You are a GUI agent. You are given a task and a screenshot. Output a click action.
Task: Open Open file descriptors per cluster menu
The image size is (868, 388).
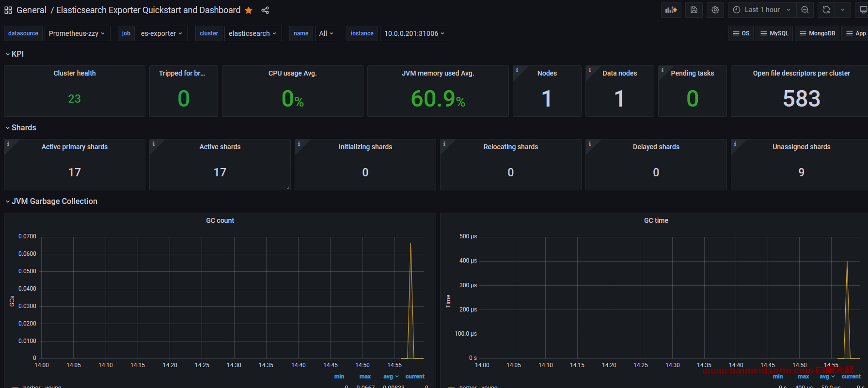(x=802, y=73)
